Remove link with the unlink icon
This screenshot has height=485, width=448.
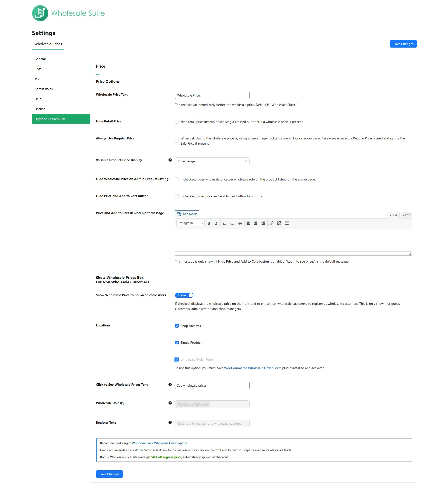pyautogui.click(x=279, y=223)
